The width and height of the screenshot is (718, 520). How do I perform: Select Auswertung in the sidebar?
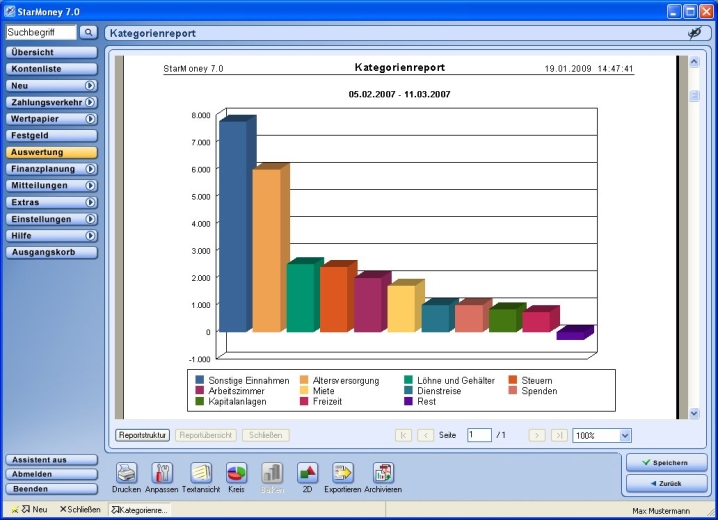coord(51,152)
